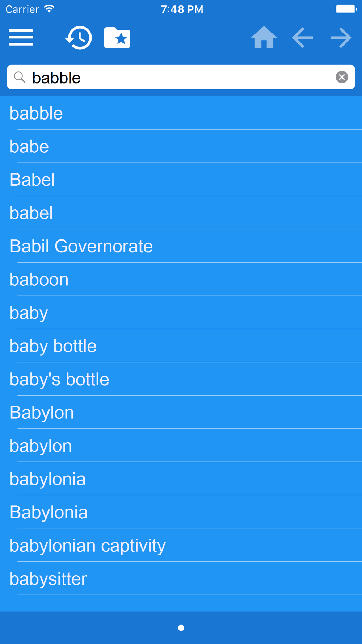Select baby's bottle entry
This screenshot has height=644, width=362.
tap(181, 380)
